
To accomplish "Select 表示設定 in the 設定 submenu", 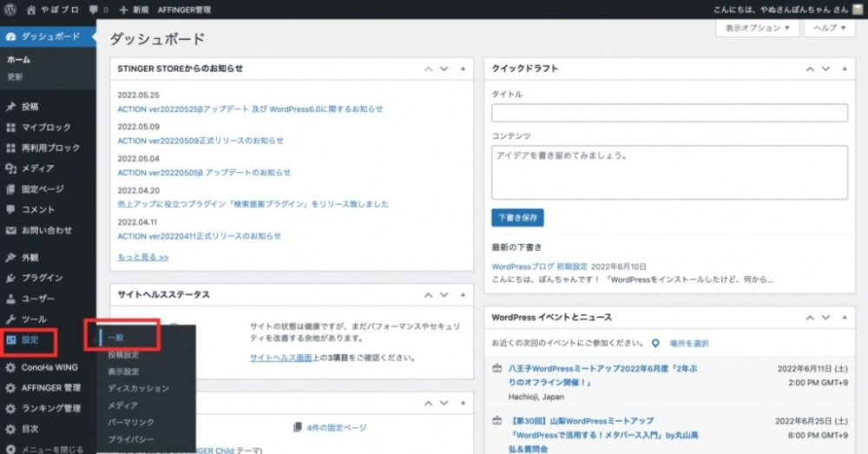I will (x=123, y=372).
